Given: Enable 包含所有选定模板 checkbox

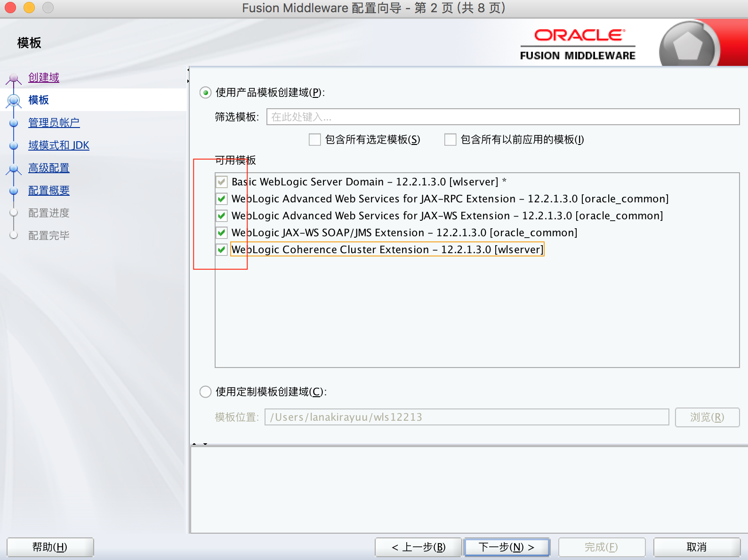Looking at the screenshot, I should pyautogui.click(x=315, y=140).
